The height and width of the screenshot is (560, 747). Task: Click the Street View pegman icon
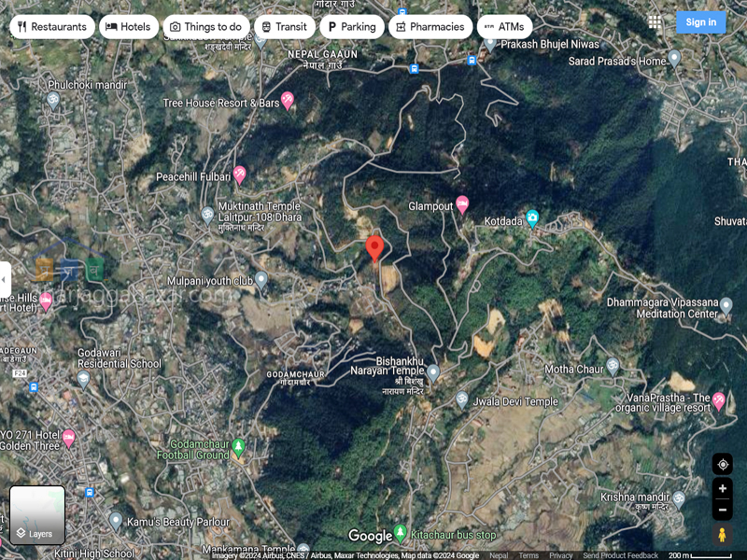722,535
